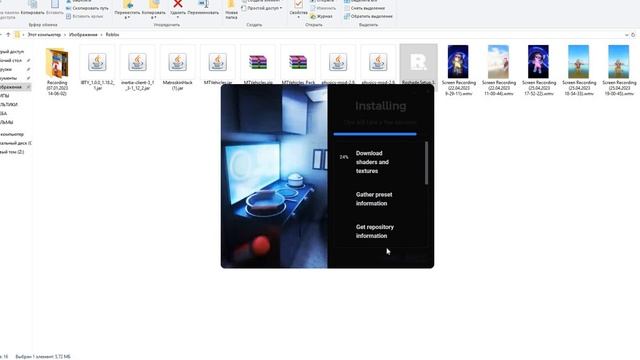Click Paste shortcut (Вставить ярлык) in ribbon
The width and height of the screenshot is (640, 360).
click(x=84, y=16)
